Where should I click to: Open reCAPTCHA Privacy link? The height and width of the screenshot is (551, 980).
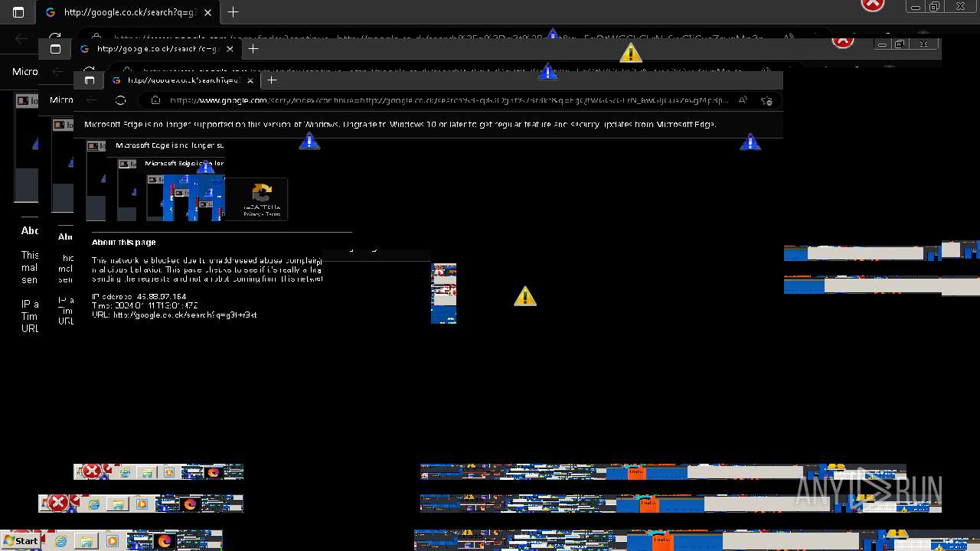pos(252,214)
